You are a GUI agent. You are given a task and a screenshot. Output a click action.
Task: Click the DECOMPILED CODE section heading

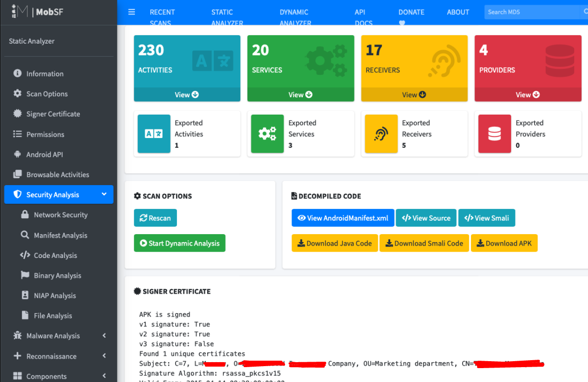(x=326, y=196)
